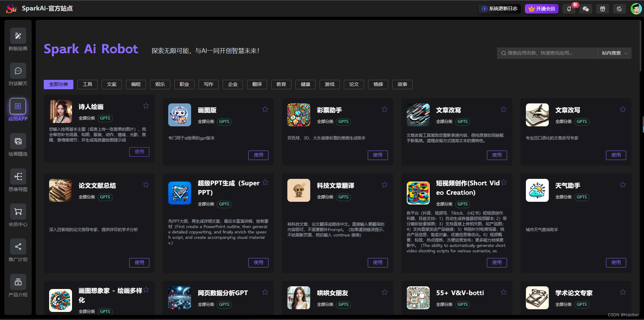Screen dimensions: 644x320
Task: Click 使用 on 科技文章翻译 card
Action: pos(378,263)
